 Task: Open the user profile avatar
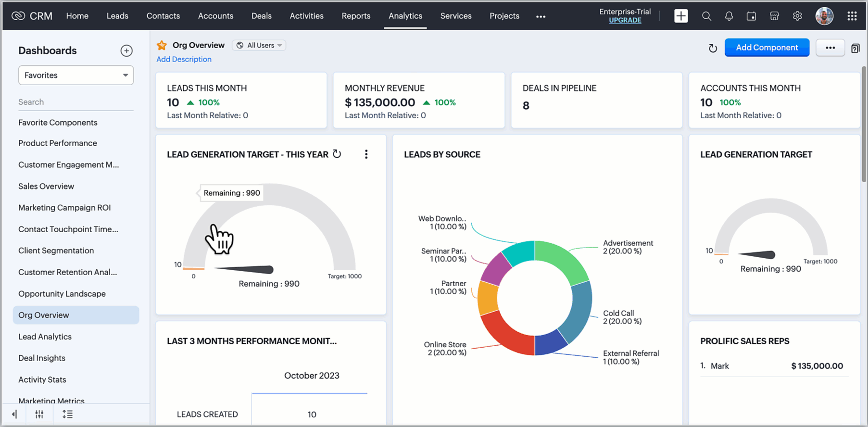pos(824,16)
